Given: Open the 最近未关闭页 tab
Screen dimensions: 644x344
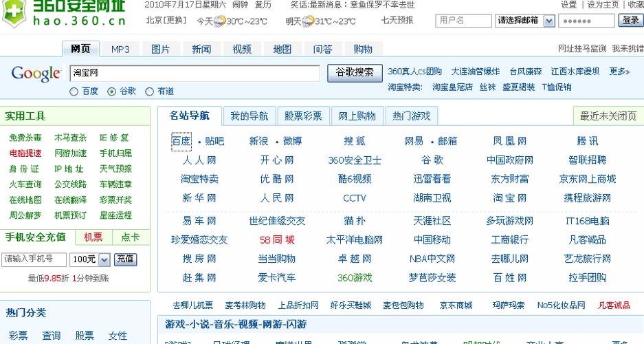Looking at the screenshot, I should click(x=608, y=116).
